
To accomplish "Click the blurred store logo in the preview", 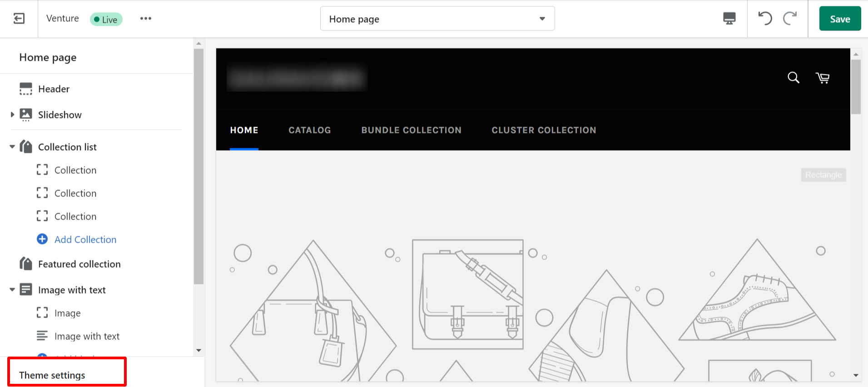I will 297,78.
